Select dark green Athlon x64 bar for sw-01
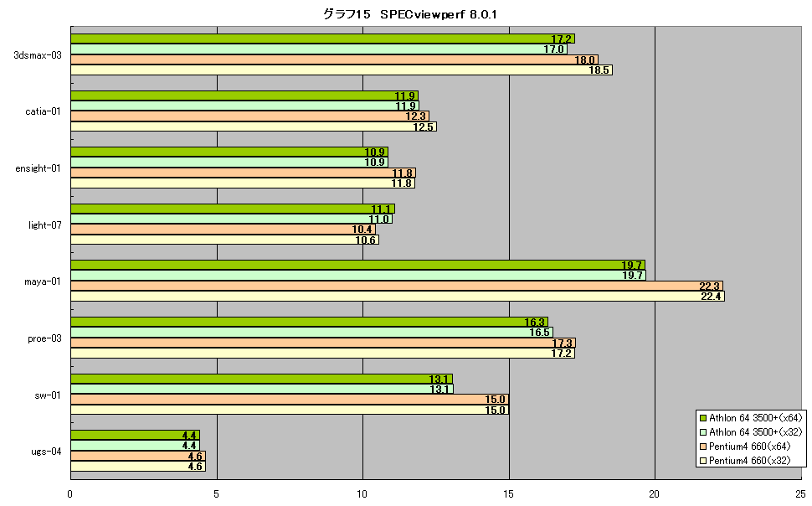The width and height of the screenshot is (812, 506). click(261, 379)
